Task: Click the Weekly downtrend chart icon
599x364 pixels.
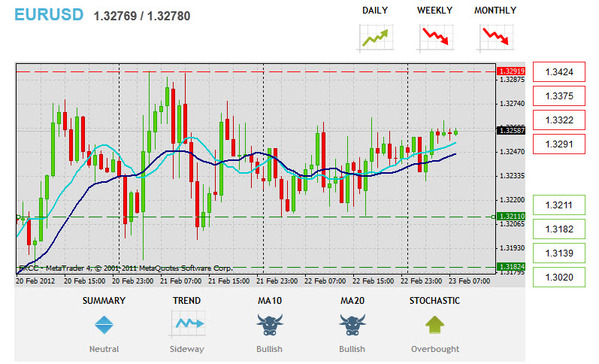Action: click(435, 37)
